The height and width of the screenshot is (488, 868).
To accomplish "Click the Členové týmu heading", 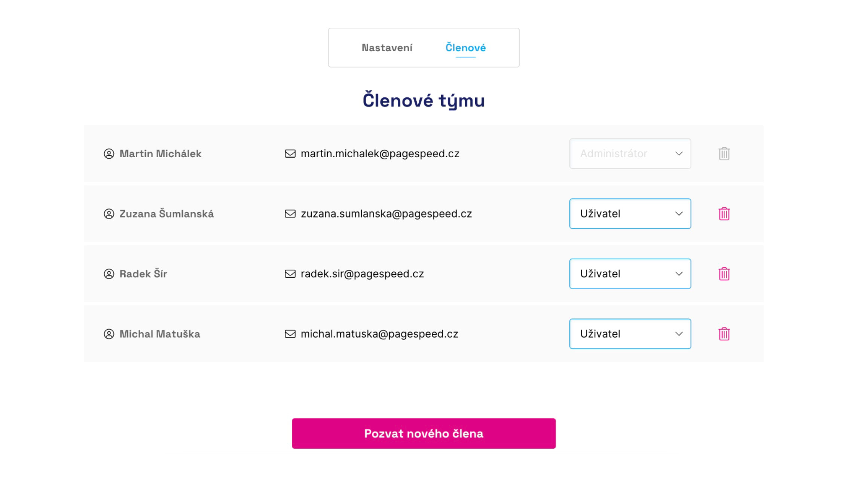I will click(x=424, y=100).
